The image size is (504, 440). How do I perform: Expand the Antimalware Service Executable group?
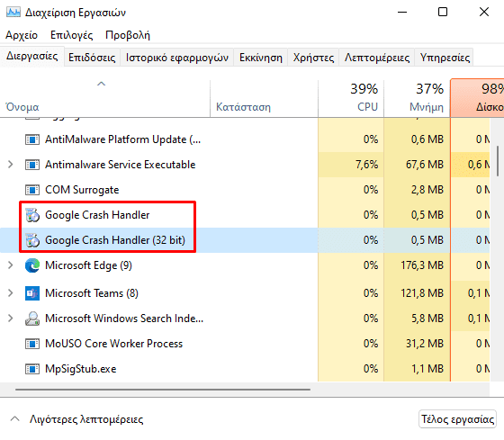coord(11,165)
